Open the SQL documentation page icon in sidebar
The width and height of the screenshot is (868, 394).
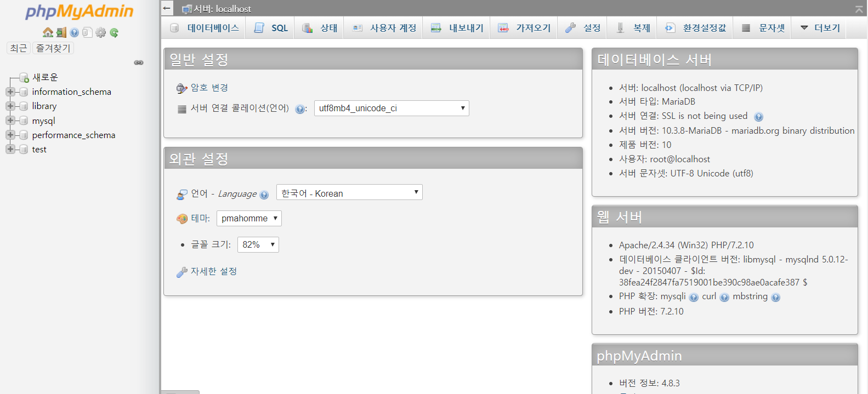tap(87, 32)
